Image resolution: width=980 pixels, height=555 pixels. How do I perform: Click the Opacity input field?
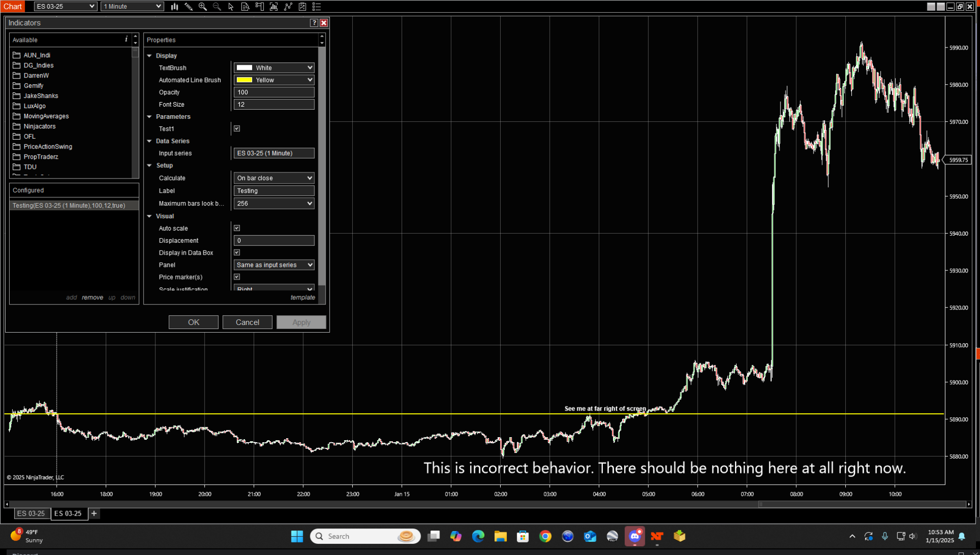pyautogui.click(x=274, y=92)
